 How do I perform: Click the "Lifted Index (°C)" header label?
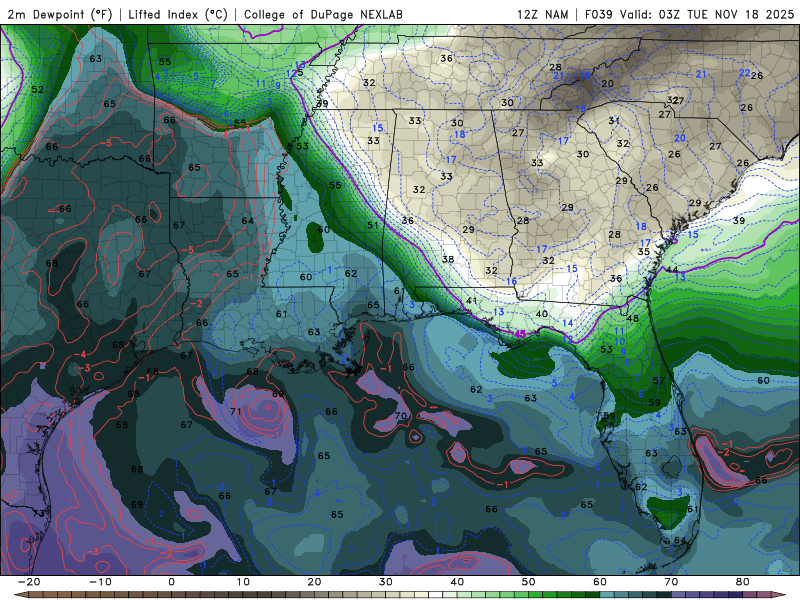(x=178, y=14)
